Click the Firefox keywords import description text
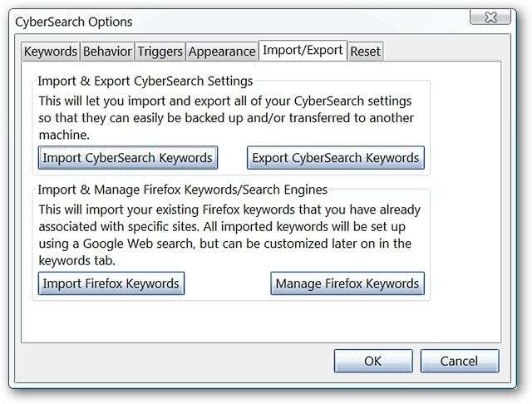Screen dimensions: 532x404 pos(229,235)
